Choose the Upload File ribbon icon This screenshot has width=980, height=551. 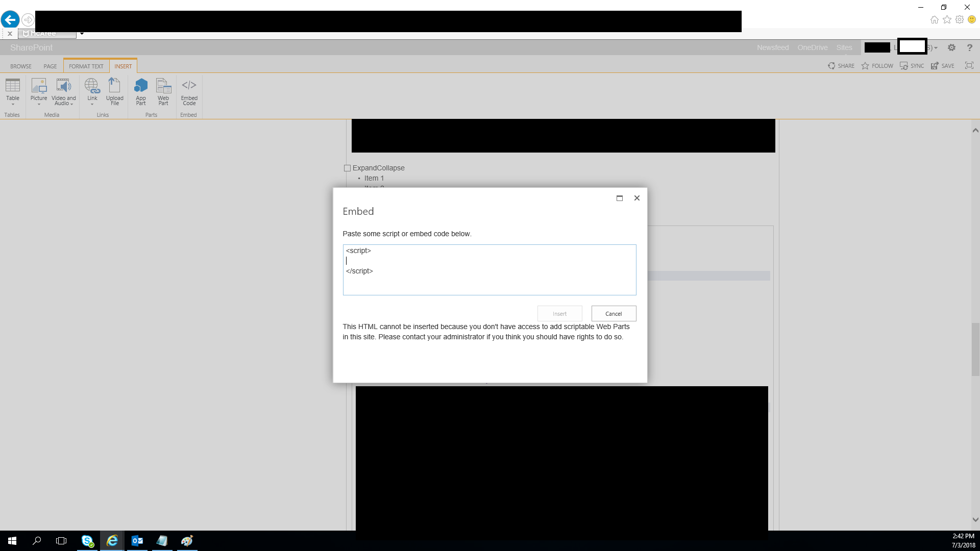point(114,91)
